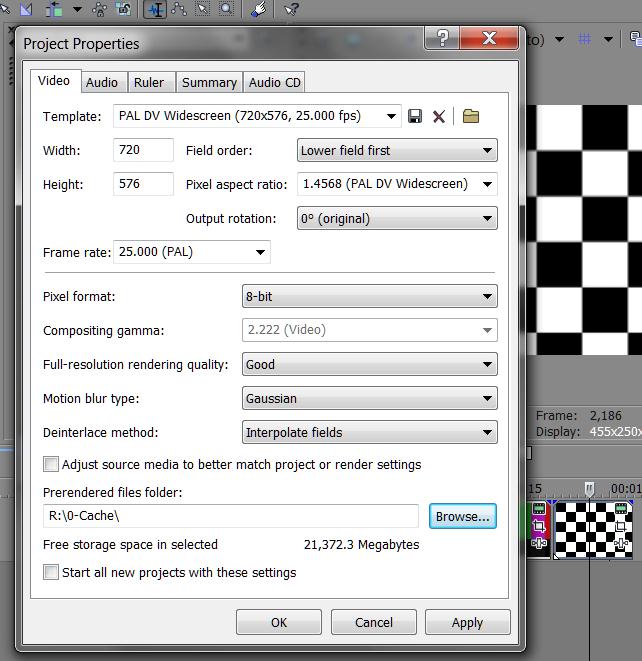The width and height of the screenshot is (642, 661).
Task: Switch to the Ruler tab
Action: [x=149, y=82]
